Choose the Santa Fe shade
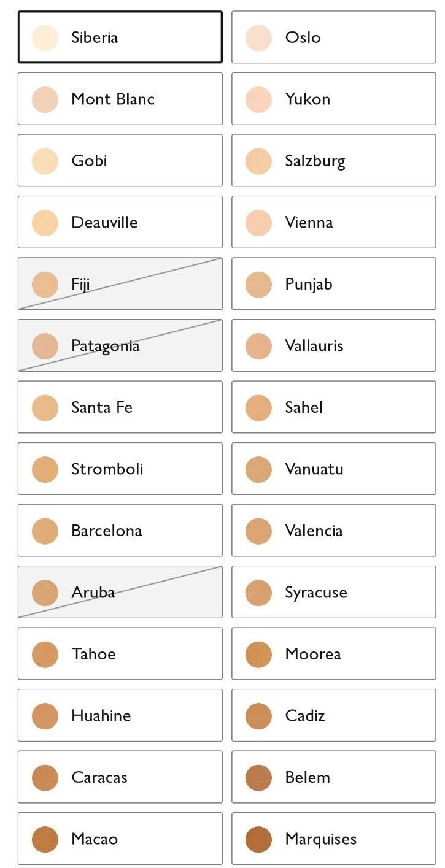The width and height of the screenshot is (445, 868). tap(120, 407)
